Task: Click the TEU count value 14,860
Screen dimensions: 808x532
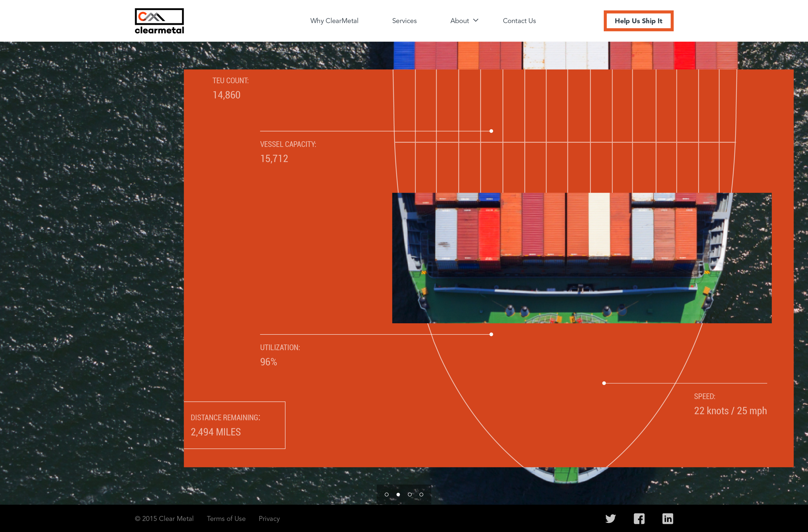Action: pyautogui.click(x=227, y=95)
